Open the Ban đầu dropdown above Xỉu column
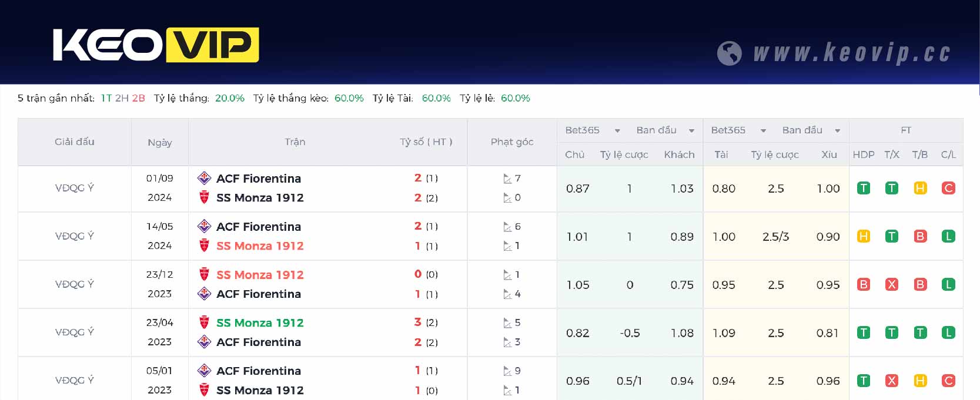Viewport: 980px width, 400px height. [x=811, y=130]
